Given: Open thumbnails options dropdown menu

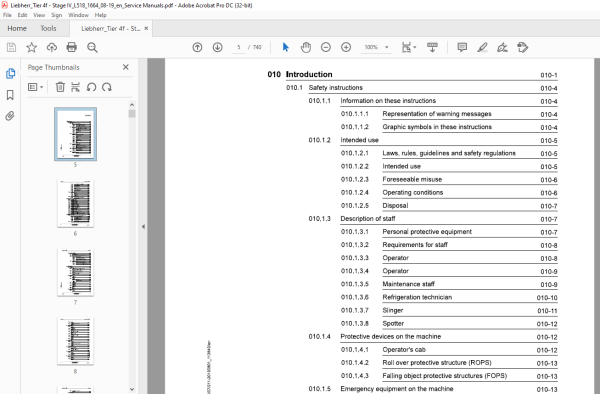Looking at the screenshot, I should tap(36, 87).
